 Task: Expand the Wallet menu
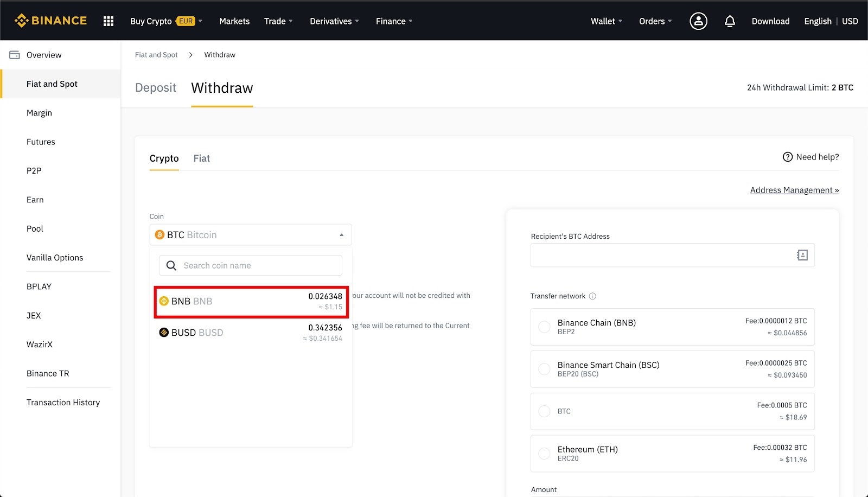(x=606, y=21)
